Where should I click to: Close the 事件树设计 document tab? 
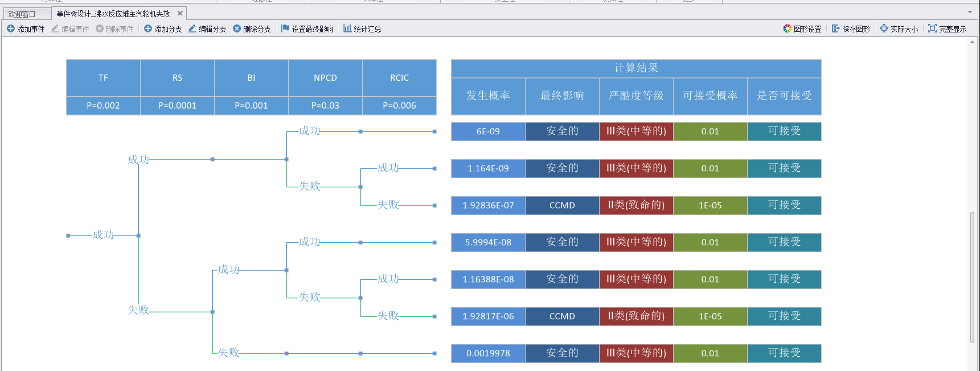181,13
